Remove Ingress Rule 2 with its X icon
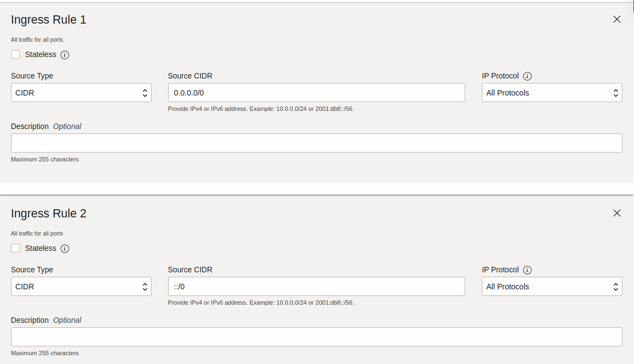Screen dimensions: 634x364 tap(616, 213)
